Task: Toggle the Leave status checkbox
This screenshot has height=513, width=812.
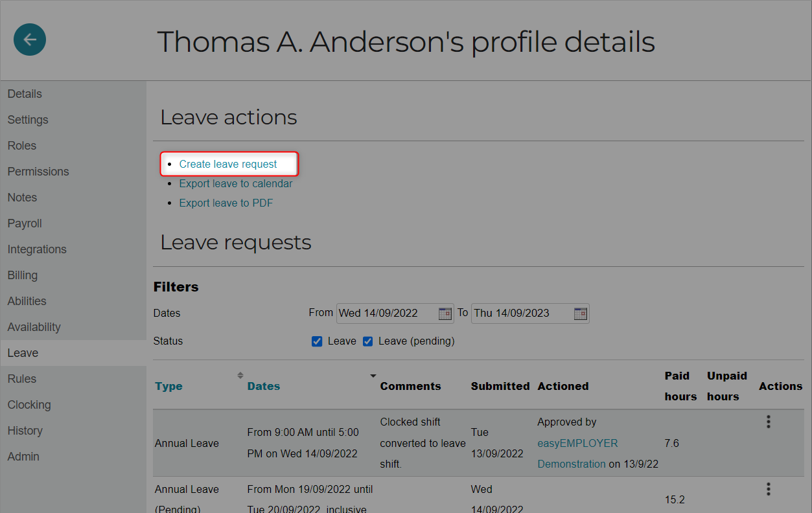Action: 317,341
